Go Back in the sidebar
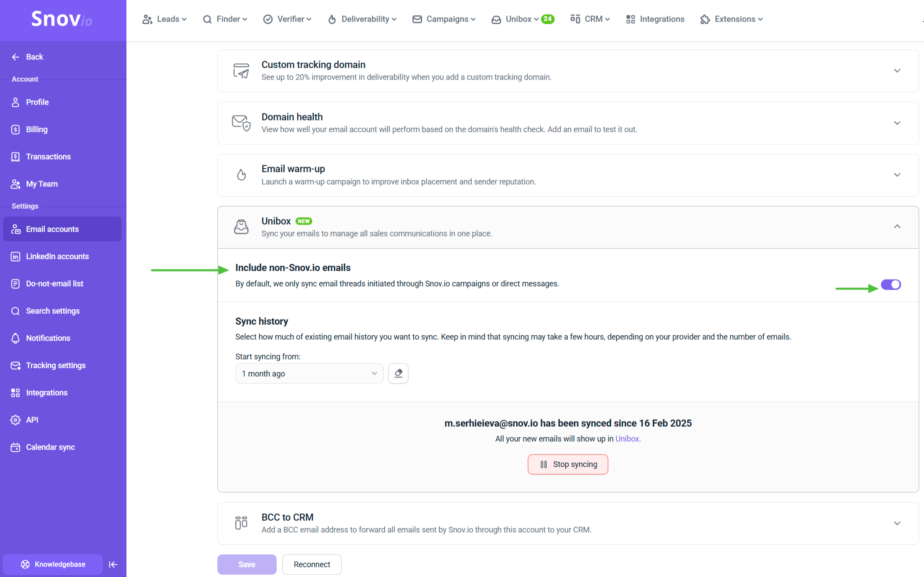This screenshot has width=924, height=577. [x=27, y=57]
